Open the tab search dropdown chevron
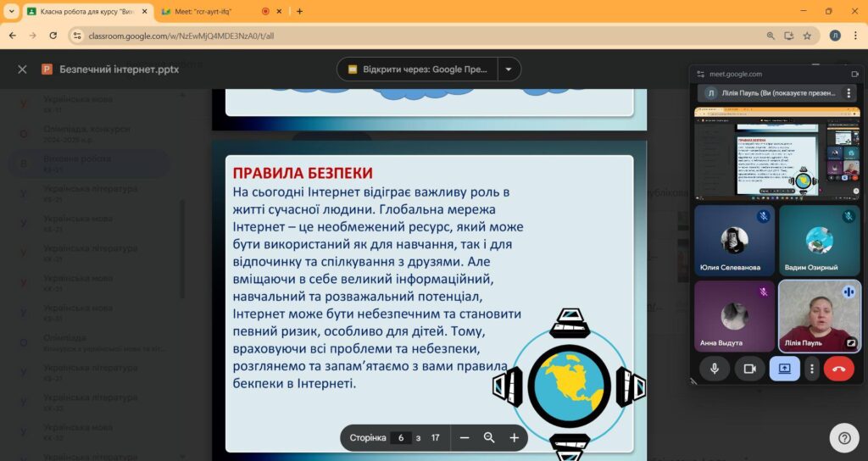This screenshot has height=461, width=868. (12, 11)
